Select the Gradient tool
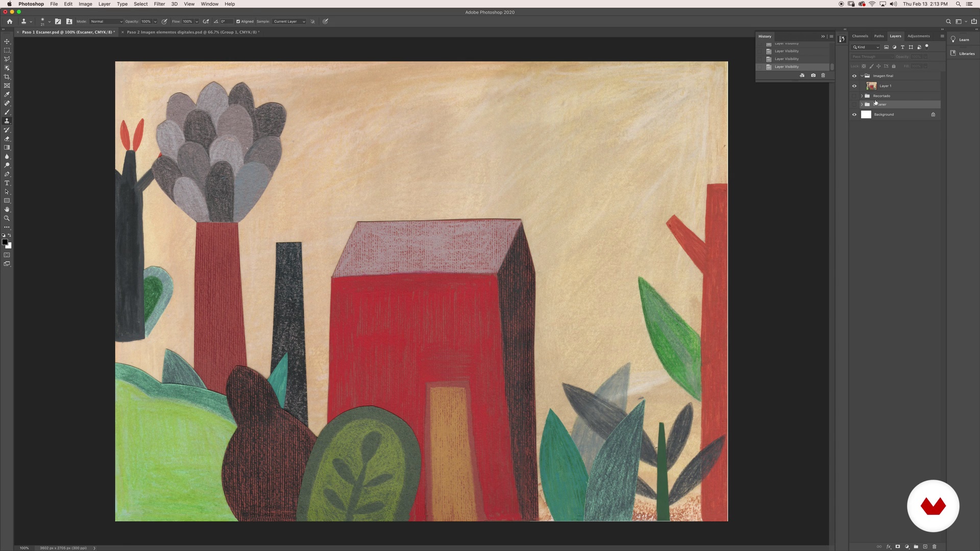Viewport: 980px width, 551px height. 7,147
